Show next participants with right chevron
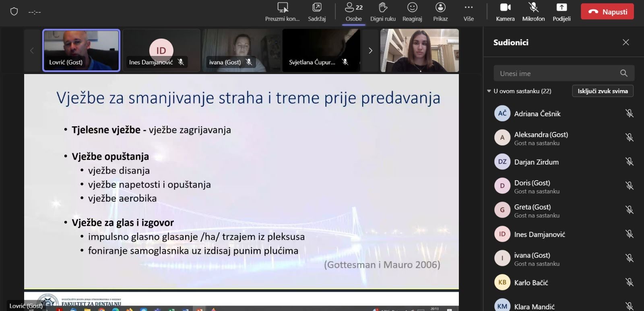Viewport: 644px width, 311px height. pyautogui.click(x=370, y=51)
